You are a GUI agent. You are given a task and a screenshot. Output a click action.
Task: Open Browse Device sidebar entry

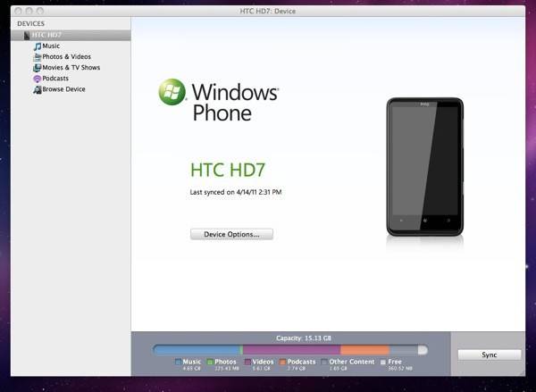(63, 89)
